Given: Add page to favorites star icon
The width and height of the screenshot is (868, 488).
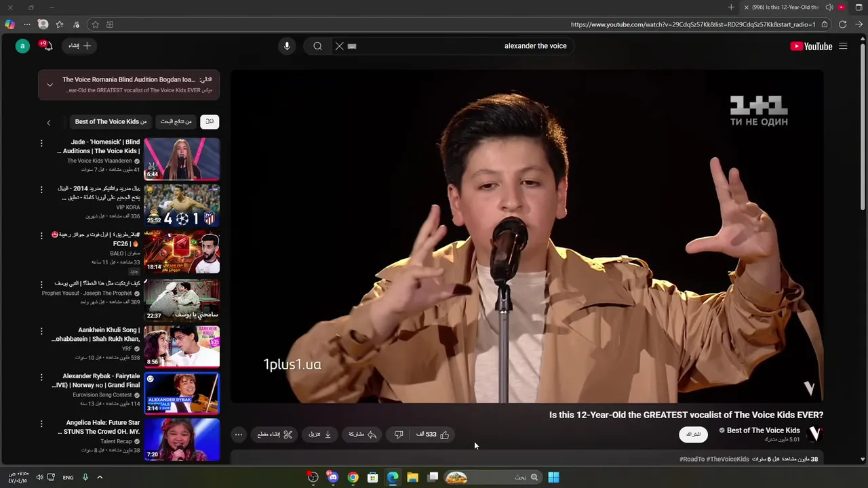Looking at the screenshot, I should pyautogui.click(x=95, y=24).
